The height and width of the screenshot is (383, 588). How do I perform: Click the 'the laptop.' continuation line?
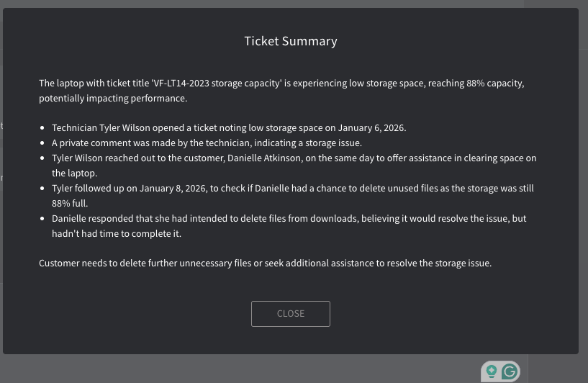tap(74, 174)
